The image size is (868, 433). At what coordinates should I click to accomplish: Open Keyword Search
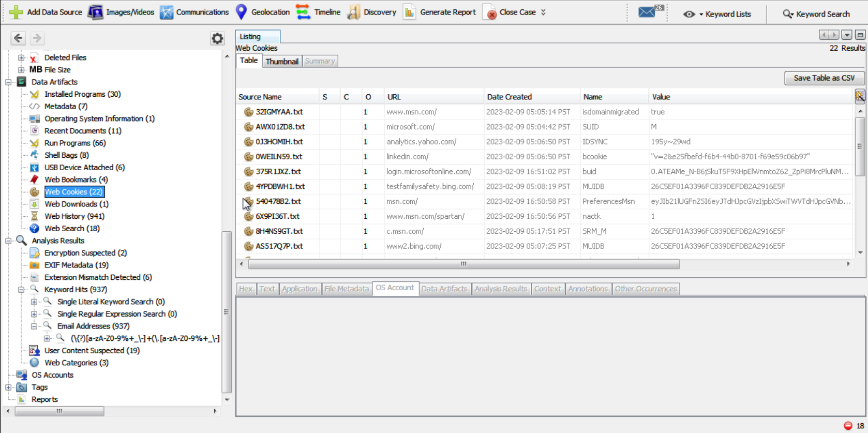[816, 14]
